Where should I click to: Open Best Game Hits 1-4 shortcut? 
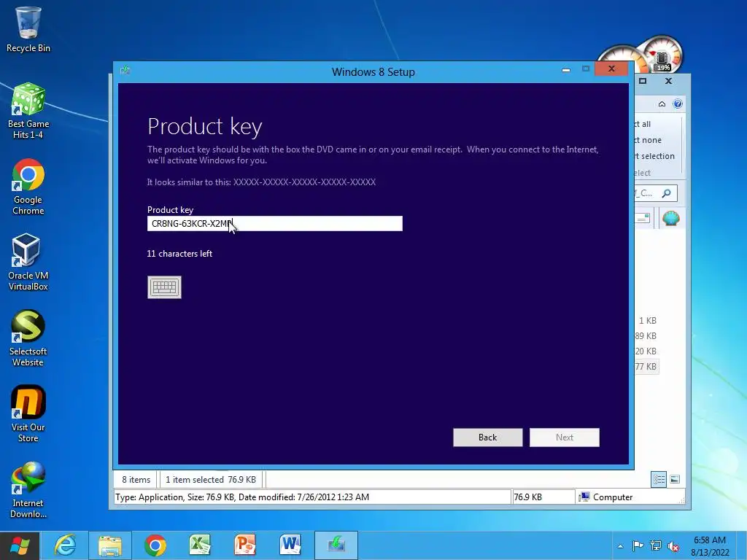point(28,111)
